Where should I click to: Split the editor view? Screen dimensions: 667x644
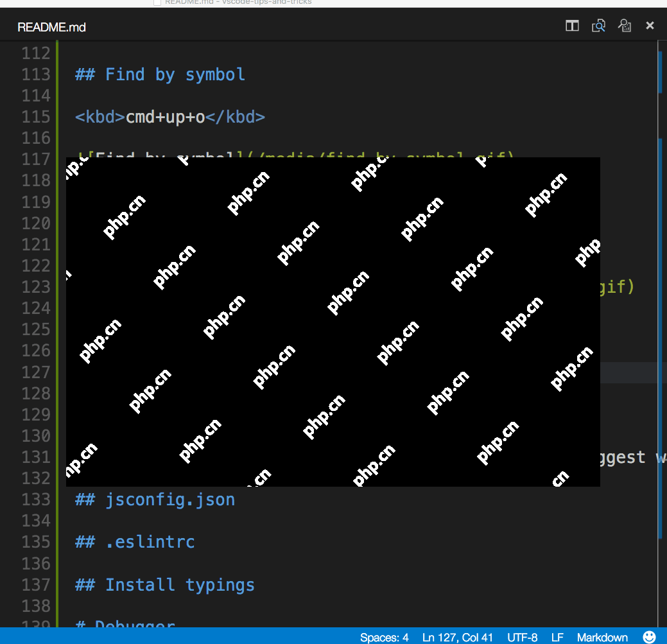[572, 26]
